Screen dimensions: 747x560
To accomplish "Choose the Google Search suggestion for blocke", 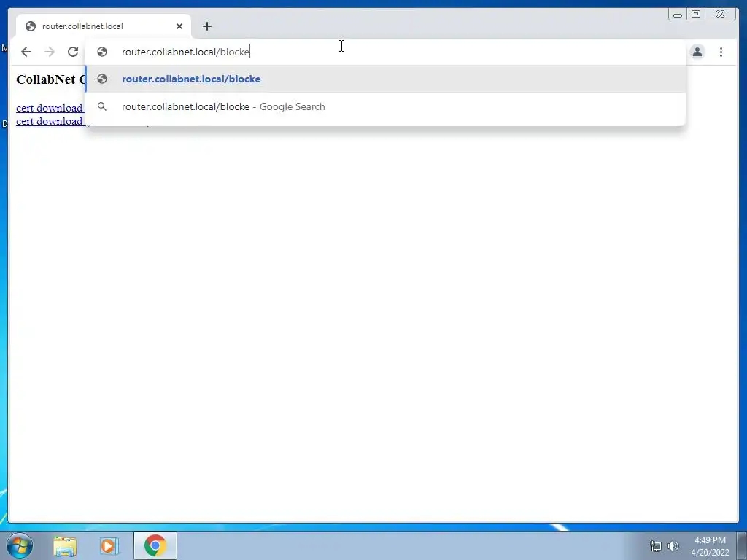I will click(385, 106).
